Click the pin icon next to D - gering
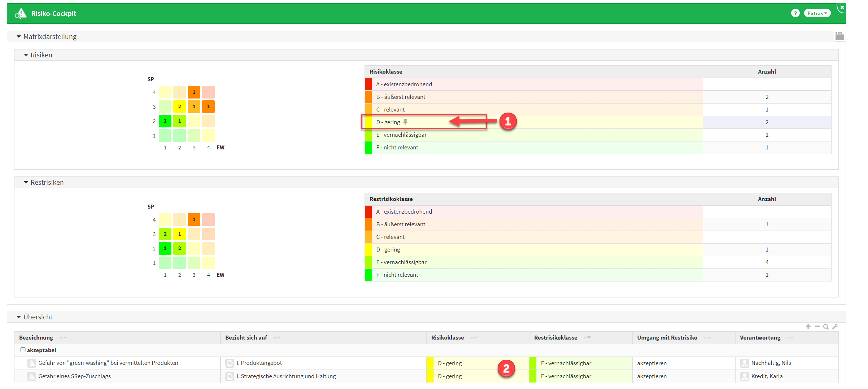 coord(405,122)
